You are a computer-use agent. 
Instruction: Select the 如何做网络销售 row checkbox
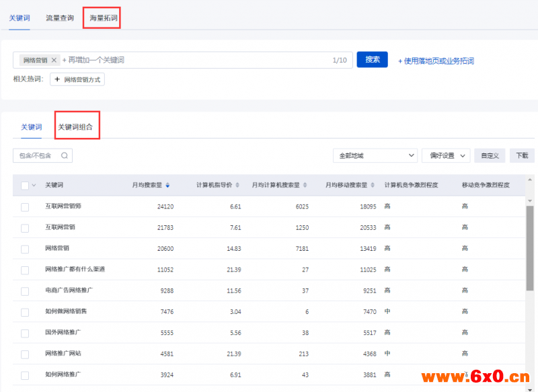pos(25,312)
